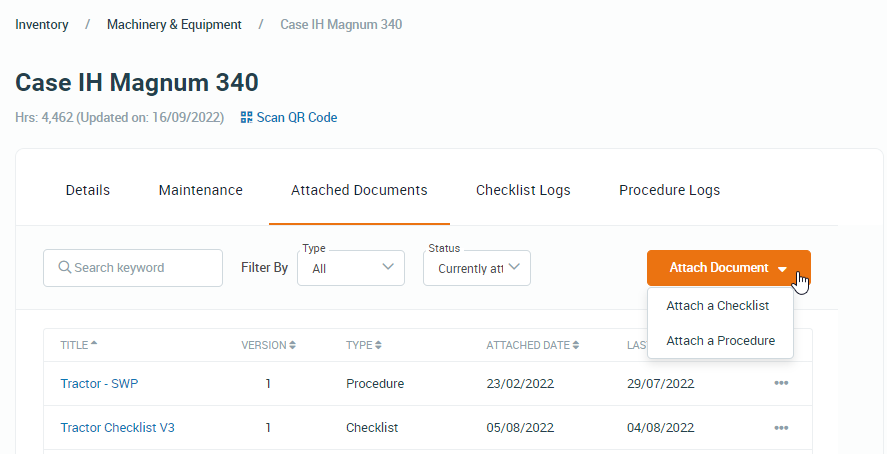
Task: Switch to the Checklist Logs tab
Action: 523,190
